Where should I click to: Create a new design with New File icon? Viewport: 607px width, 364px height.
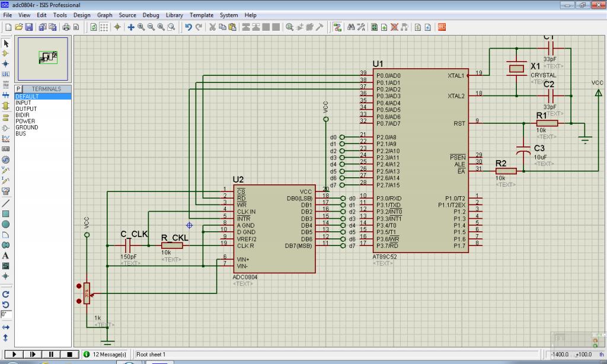point(8,27)
